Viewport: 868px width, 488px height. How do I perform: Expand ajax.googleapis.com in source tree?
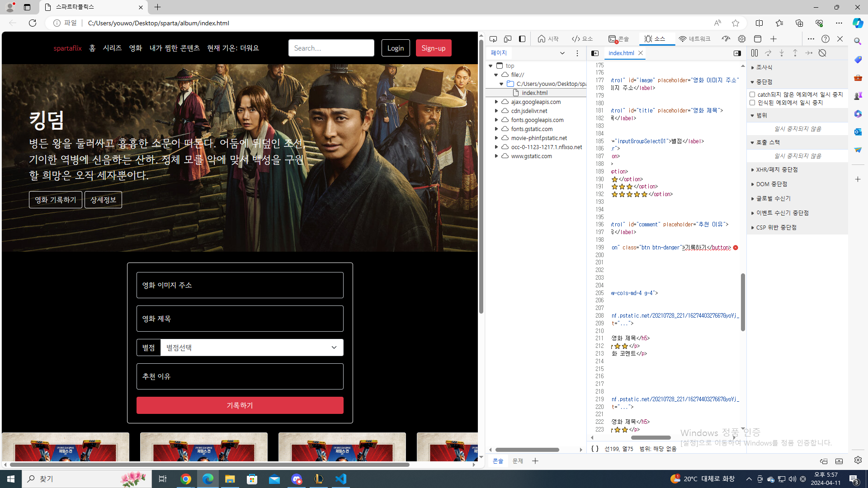[496, 102]
